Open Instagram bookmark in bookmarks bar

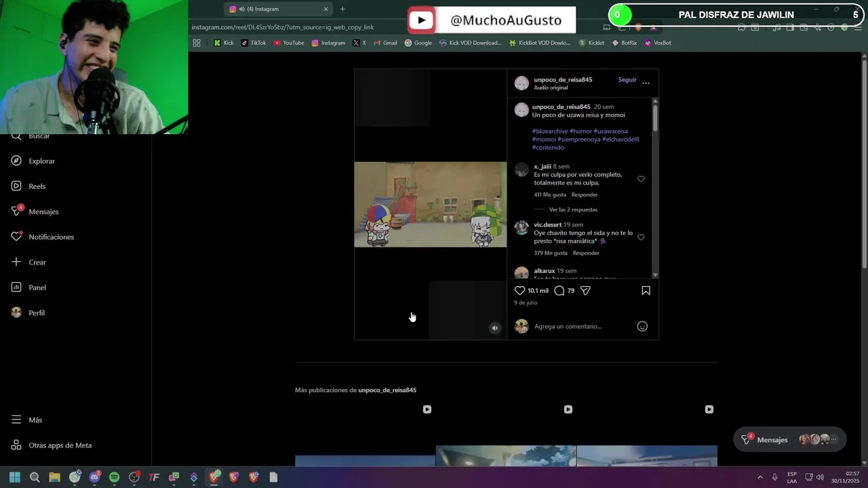tap(328, 43)
